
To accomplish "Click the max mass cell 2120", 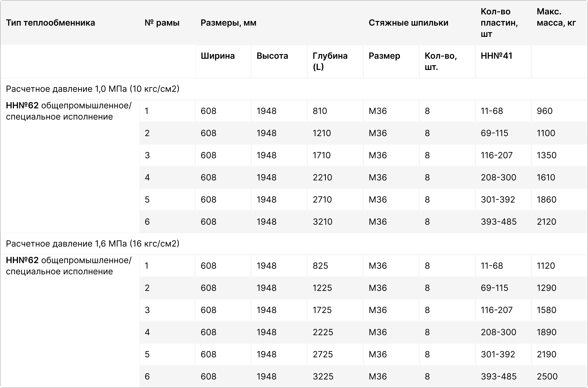I will pos(546,222).
